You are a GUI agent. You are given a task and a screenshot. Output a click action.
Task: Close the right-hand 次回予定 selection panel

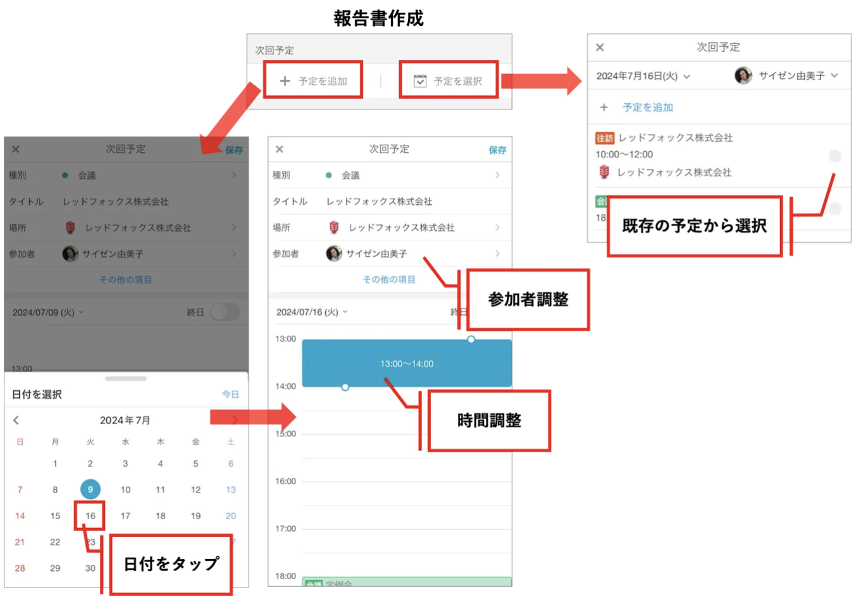[600, 47]
